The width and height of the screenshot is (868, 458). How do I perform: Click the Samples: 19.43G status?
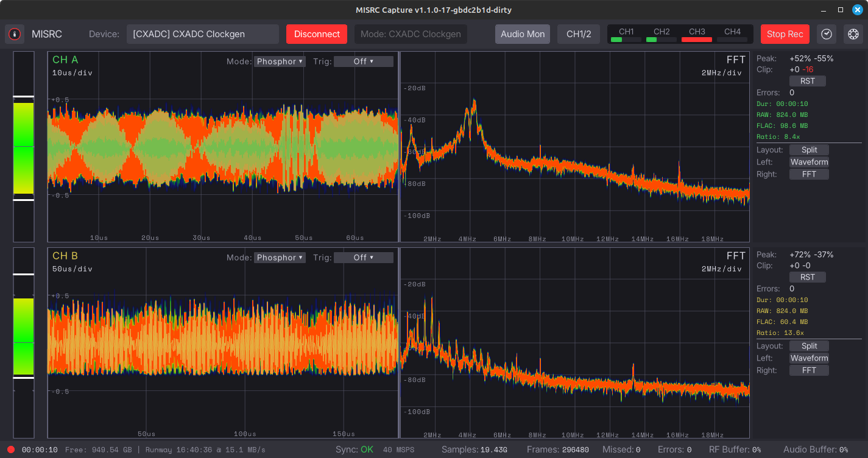474,449
